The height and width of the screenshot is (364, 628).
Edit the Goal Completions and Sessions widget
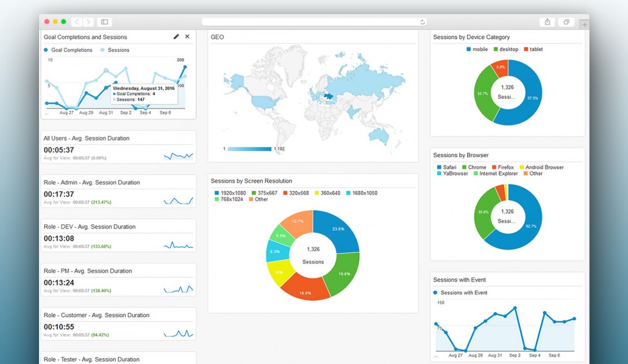176,37
